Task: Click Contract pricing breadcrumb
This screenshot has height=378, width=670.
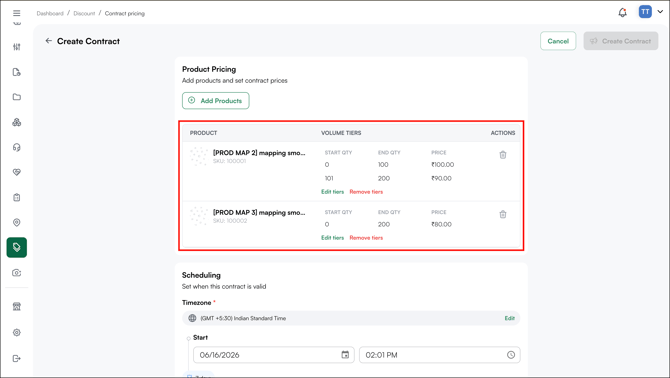Action: coord(125,14)
